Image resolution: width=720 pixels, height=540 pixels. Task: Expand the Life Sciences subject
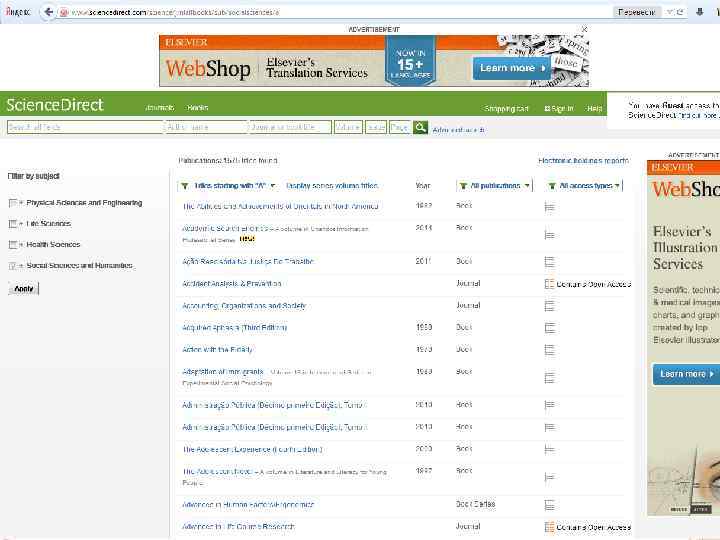click(x=21, y=224)
